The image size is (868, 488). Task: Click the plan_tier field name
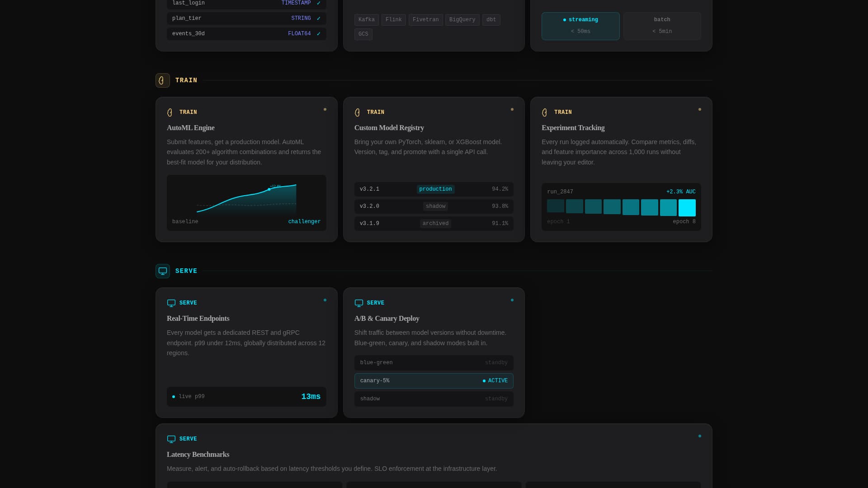coord(187,19)
